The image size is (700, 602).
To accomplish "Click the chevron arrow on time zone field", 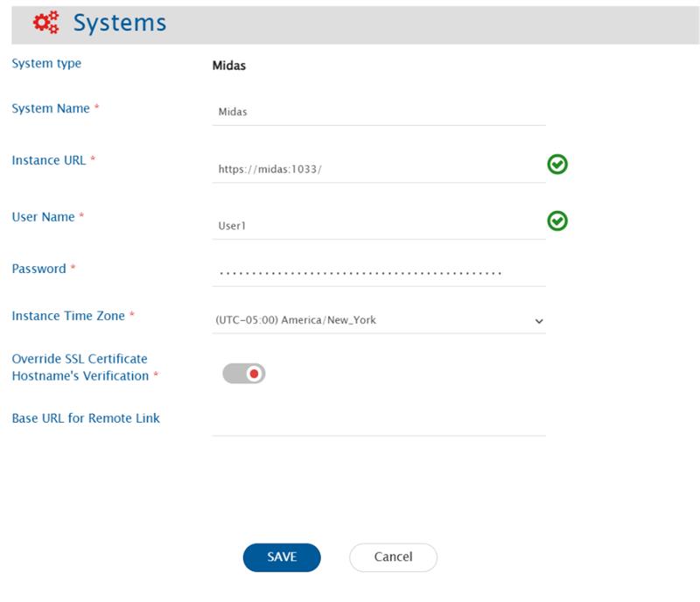I will click(538, 321).
